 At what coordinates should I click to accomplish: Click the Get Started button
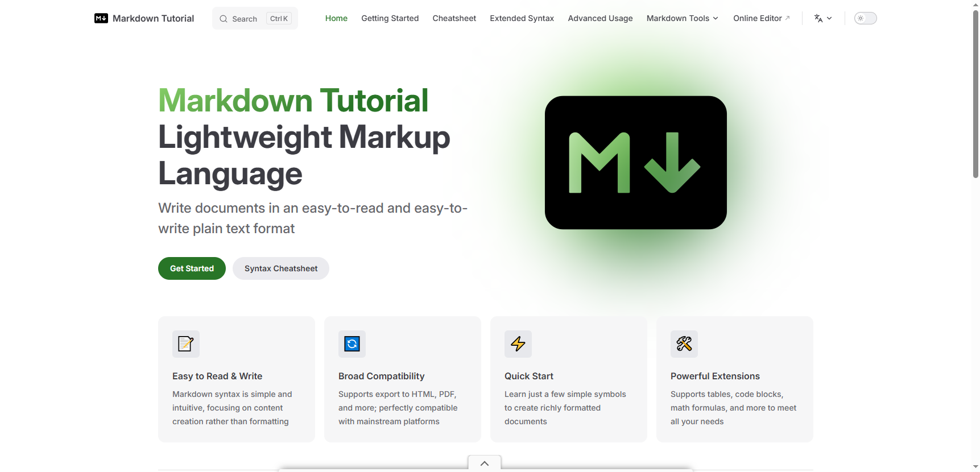(192, 268)
